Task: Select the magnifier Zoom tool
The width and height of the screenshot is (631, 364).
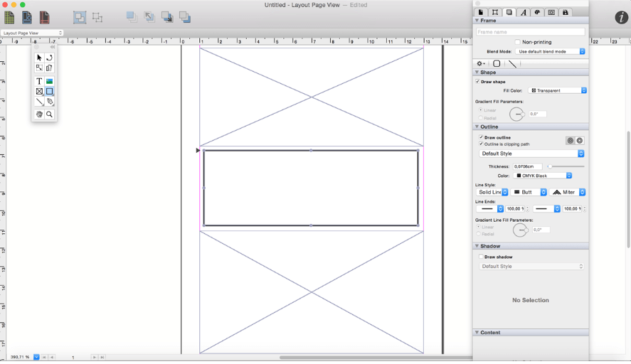Action: tap(49, 114)
